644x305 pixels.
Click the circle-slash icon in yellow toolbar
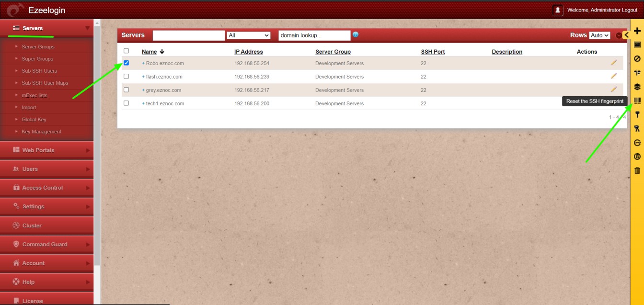pos(637,58)
